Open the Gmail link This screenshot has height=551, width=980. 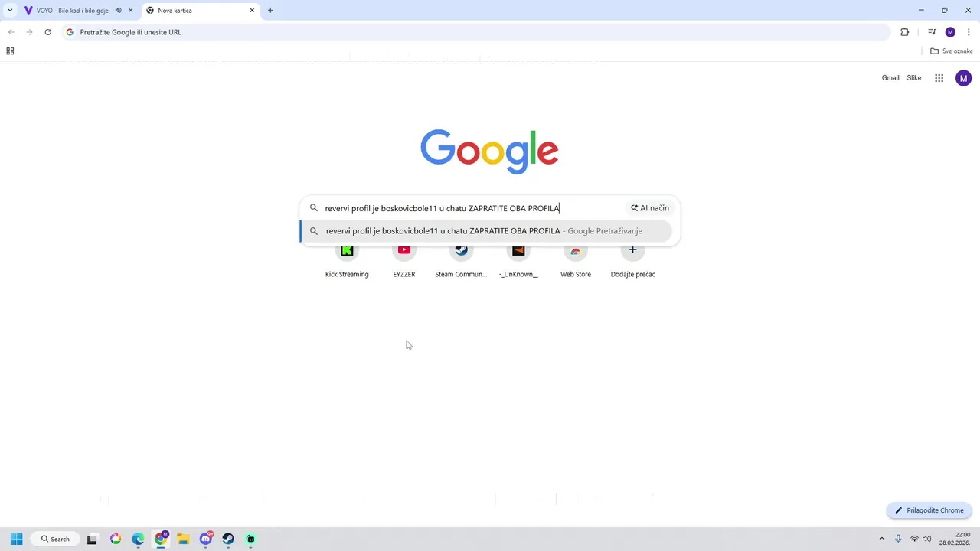[x=890, y=78]
